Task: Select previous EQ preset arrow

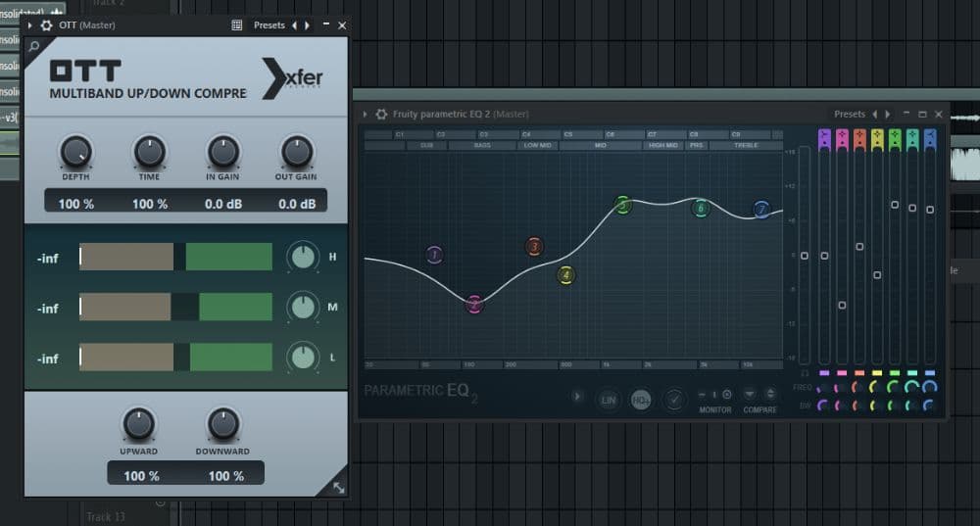Action: (874, 114)
